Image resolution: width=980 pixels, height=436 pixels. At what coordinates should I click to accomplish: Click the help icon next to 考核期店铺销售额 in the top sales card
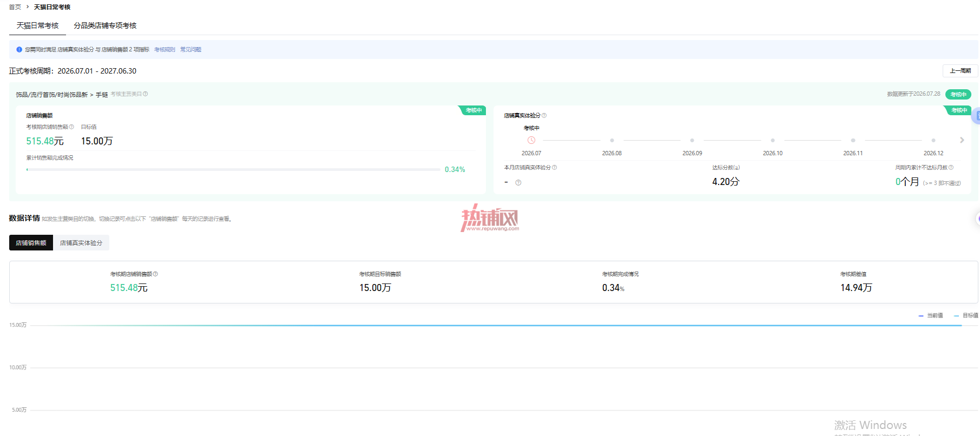[71, 127]
